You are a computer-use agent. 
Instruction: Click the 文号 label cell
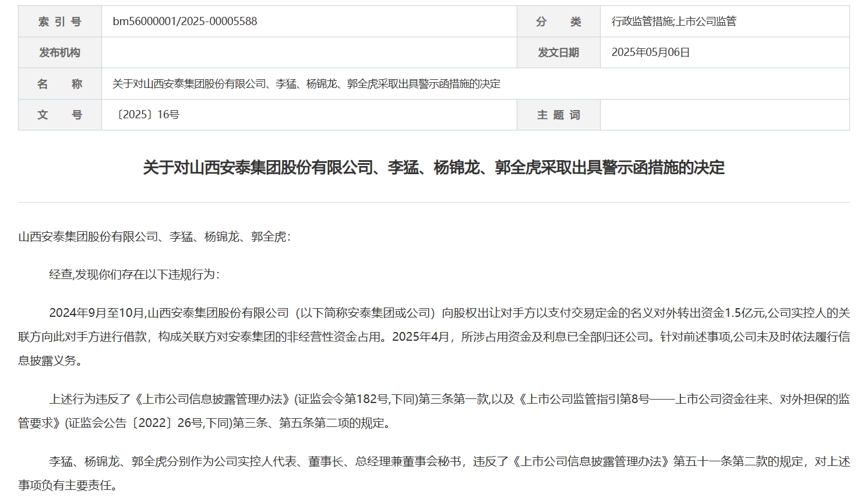60,115
